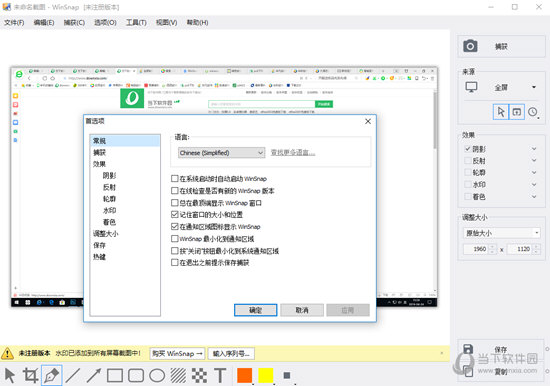Uncheck 阴影 effect in right panel
The height and width of the screenshot is (386, 550).
[468, 149]
